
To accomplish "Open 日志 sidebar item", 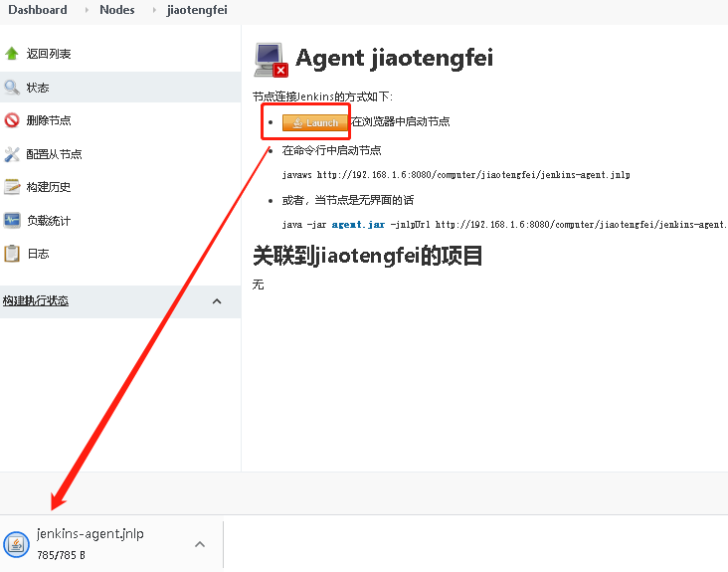I will [x=38, y=254].
